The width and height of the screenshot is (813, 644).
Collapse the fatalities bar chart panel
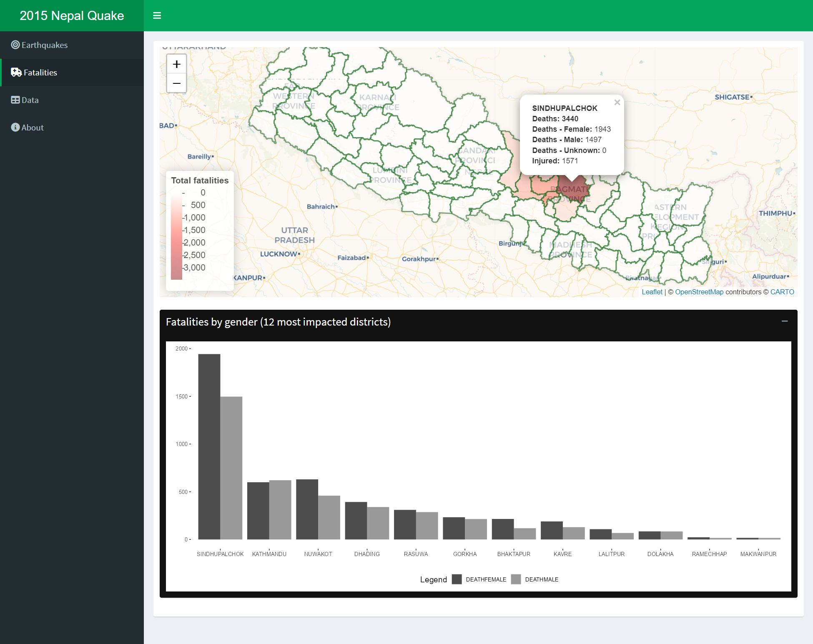(x=785, y=321)
